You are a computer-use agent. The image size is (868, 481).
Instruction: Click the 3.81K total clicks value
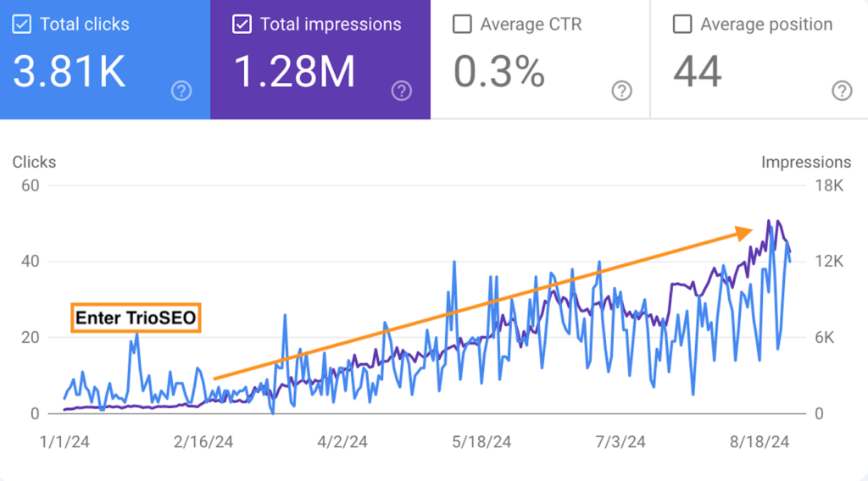coord(70,72)
